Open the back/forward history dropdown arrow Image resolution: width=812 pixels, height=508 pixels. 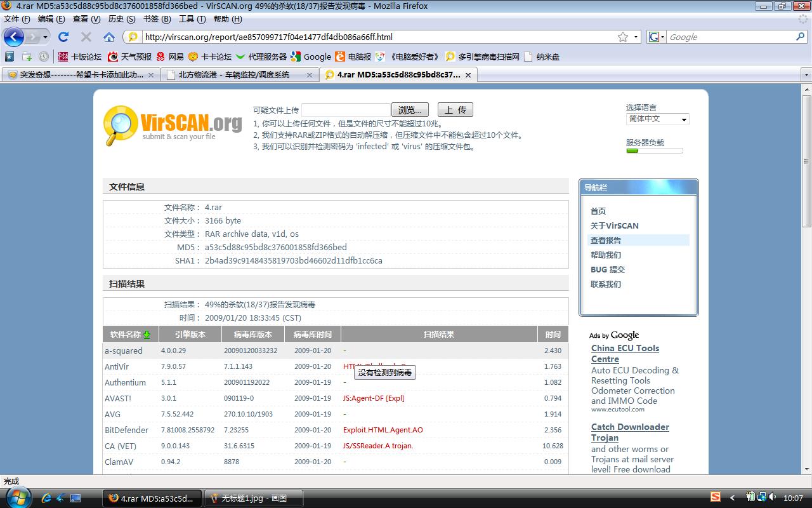coord(45,37)
